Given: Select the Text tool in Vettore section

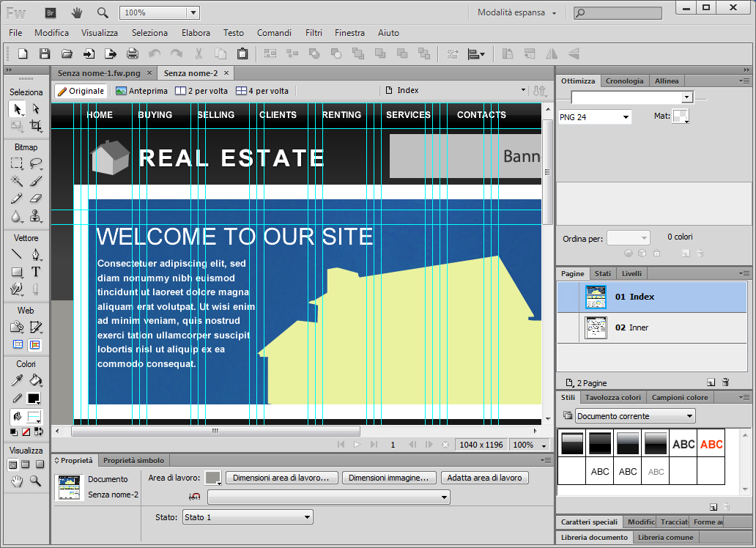Looking at the screenshot, I should coord(35,272).
